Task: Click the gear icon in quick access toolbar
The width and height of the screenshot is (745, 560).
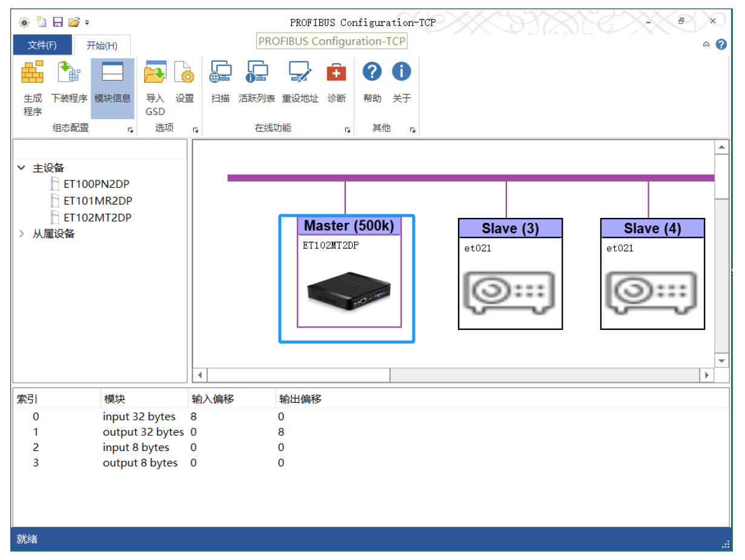Action: (24, 22)
